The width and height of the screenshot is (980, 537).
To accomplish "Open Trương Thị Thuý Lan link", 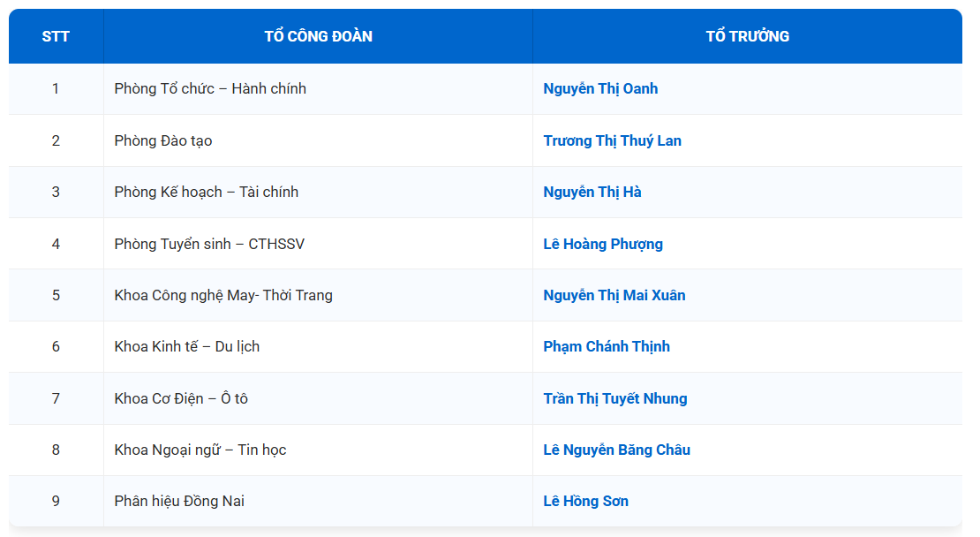I will [x=612, y=140].
